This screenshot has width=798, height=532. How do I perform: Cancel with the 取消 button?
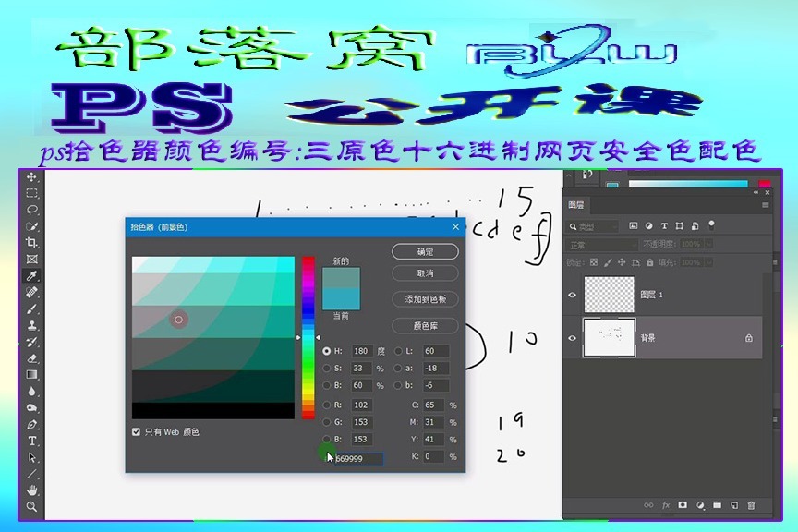click(x=425, y=273)
